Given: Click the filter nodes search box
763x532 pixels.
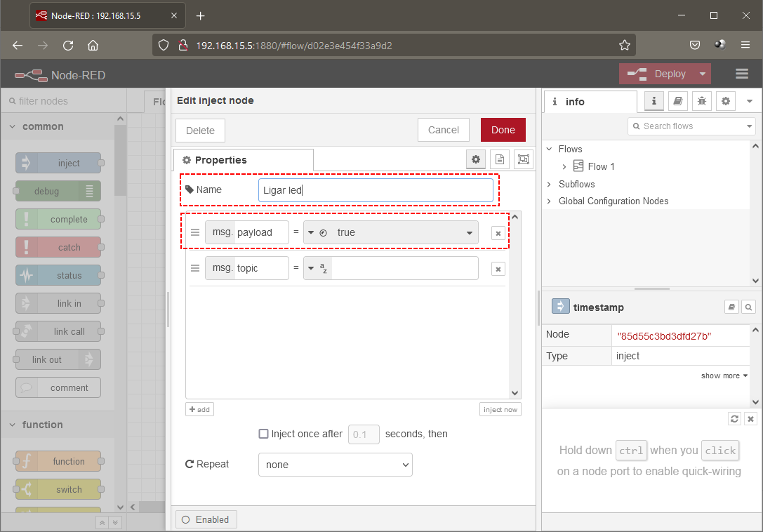Looking at the screenshot, I should pos(63,101).
